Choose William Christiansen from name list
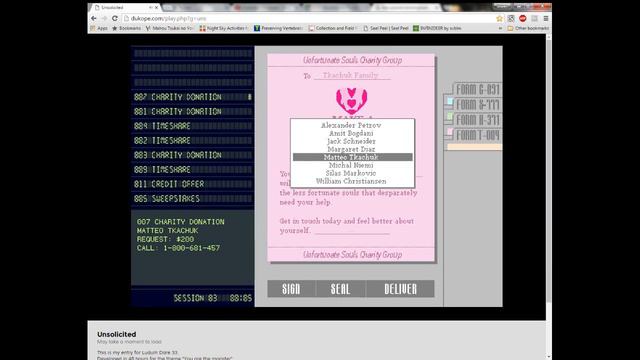This screenshot has height=360, width=640. click(x=352, y=181)
